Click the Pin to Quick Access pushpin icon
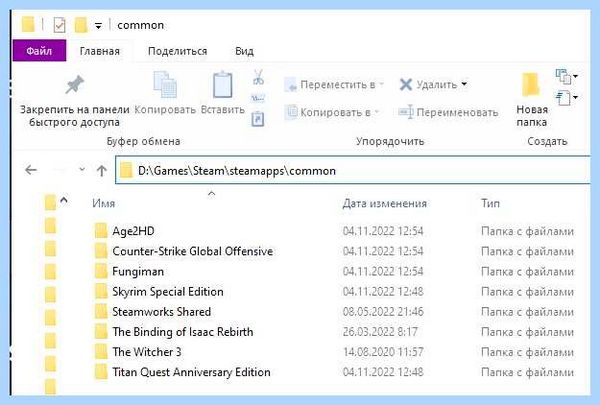This screenshot has height=405, width=600. (75, 85)
